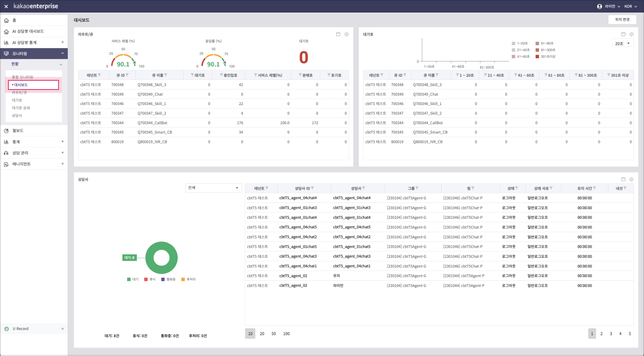Click the settings gear in 라우트/큐 panel

tap(347, 34)
